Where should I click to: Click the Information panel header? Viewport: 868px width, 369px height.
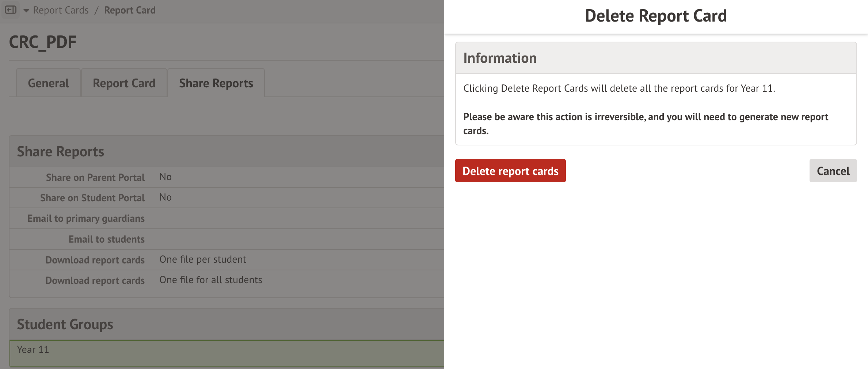(x=500, y=58)
